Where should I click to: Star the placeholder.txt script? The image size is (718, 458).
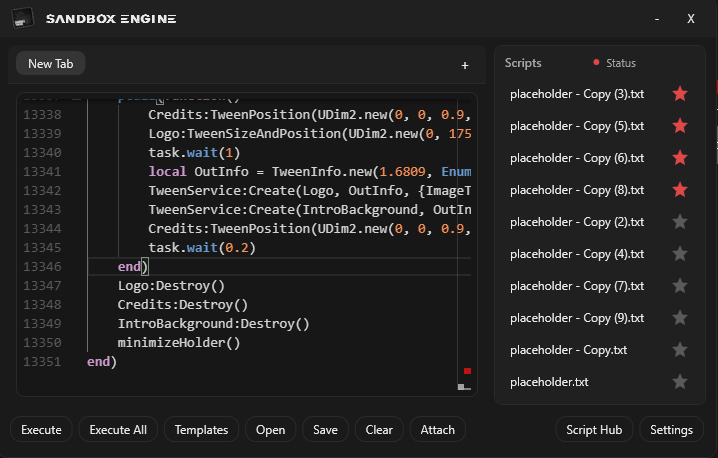click(680, 382)
